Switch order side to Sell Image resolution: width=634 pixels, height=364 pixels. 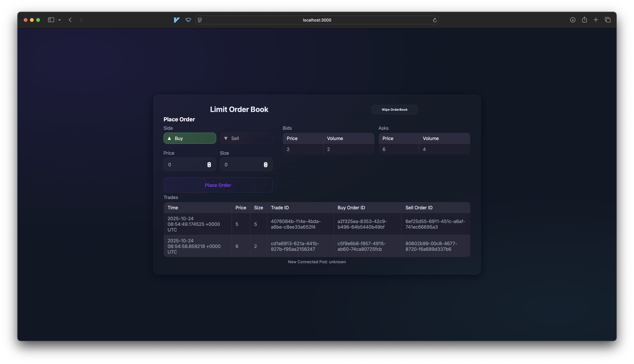[246, 138]
